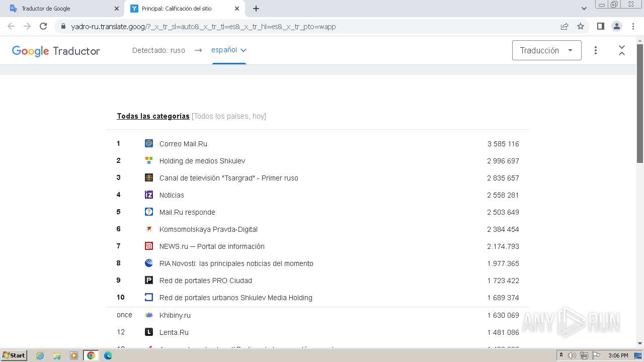The image size is (644, 362).
Task: Show hidden system tray icons
Action: point(561,355)
